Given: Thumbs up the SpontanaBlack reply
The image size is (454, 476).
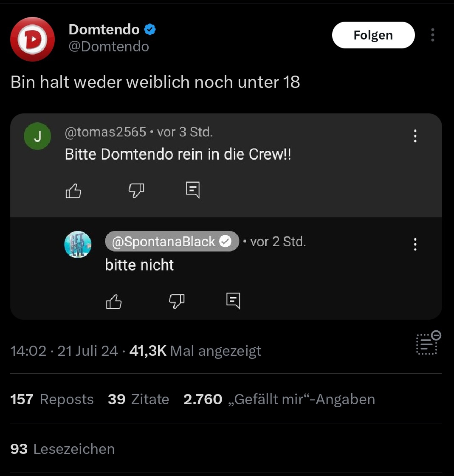Looking at the screenshot, I should tap(113, 301).
